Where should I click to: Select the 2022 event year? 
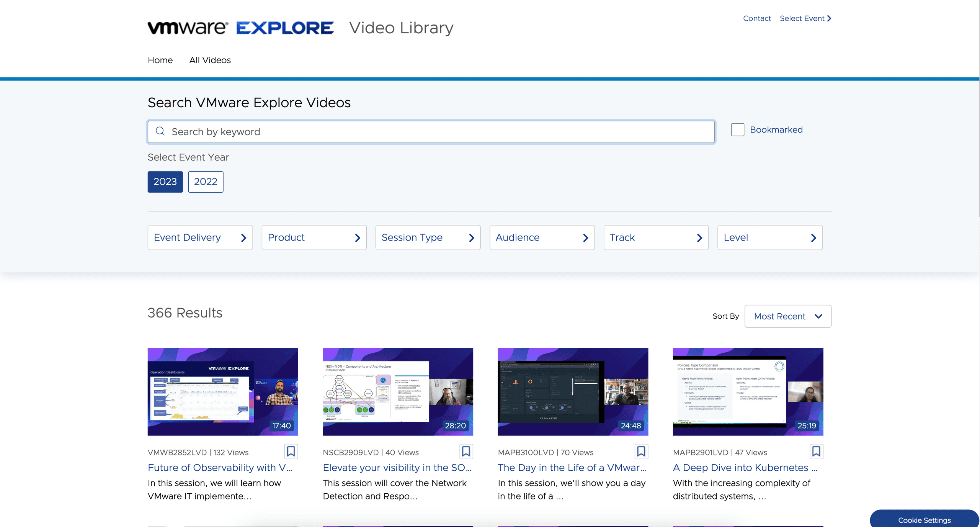coord(206,182)
